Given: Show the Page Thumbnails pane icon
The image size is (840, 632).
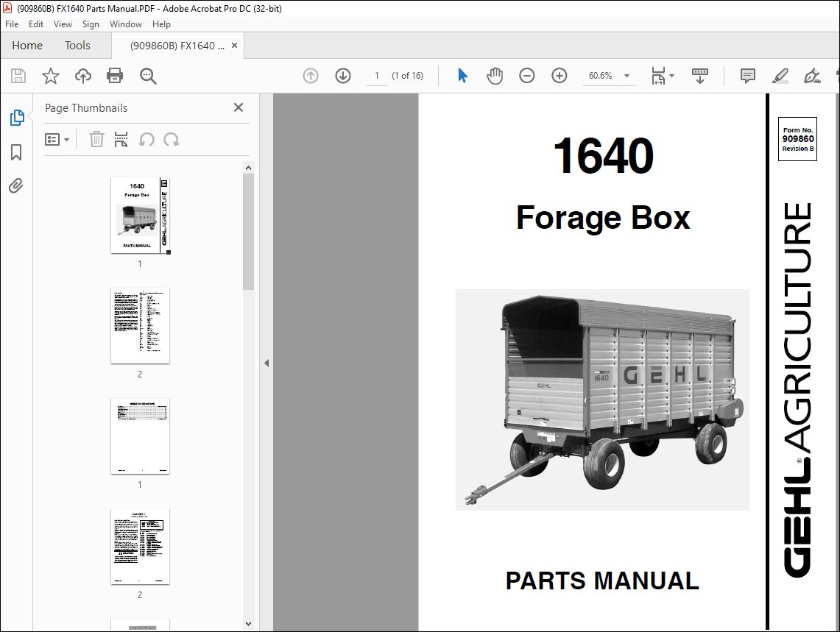Looking at the screenshot, I should point(17,117).
